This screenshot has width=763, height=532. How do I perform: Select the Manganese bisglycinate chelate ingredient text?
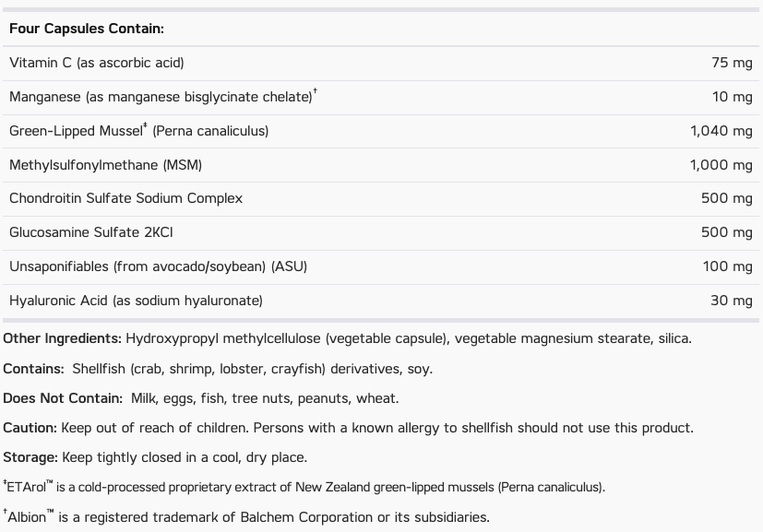coord(161,97)
